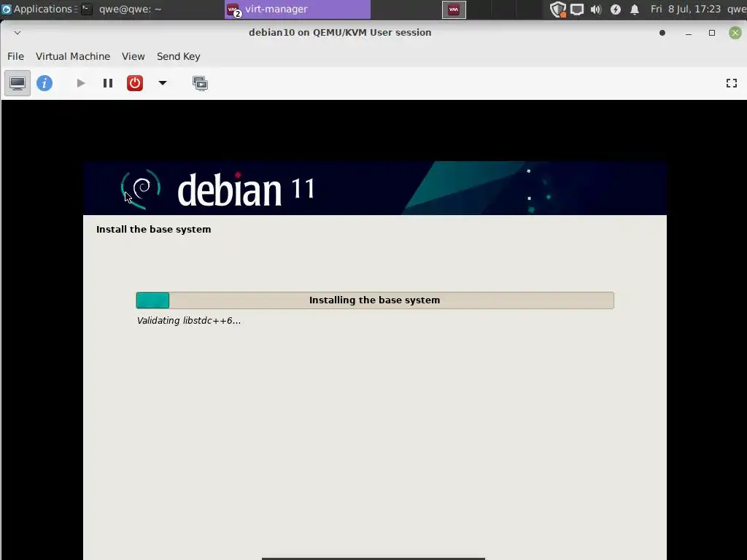
Task: Open the volume control tray icon
Action: coord(596,9)
